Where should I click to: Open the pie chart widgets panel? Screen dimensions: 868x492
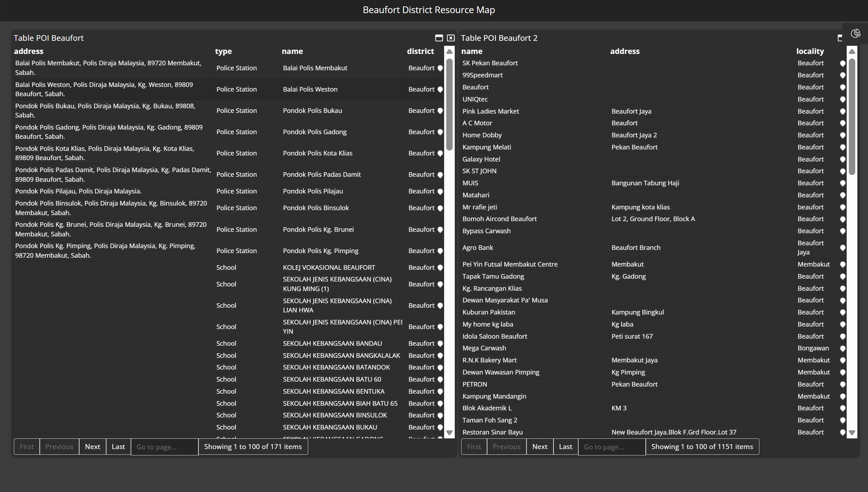click(x=856, y=33)
